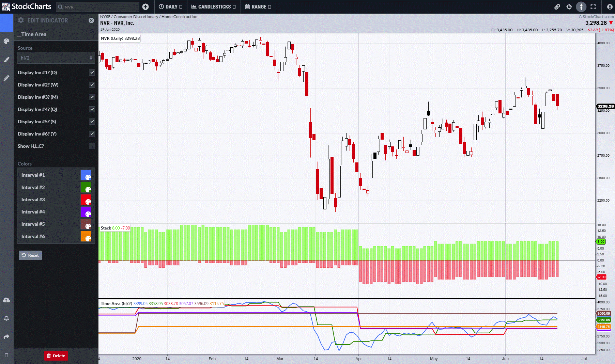615x364 pixels.
Task: Click the crosshair tool icon
Action: click(569, 7)
